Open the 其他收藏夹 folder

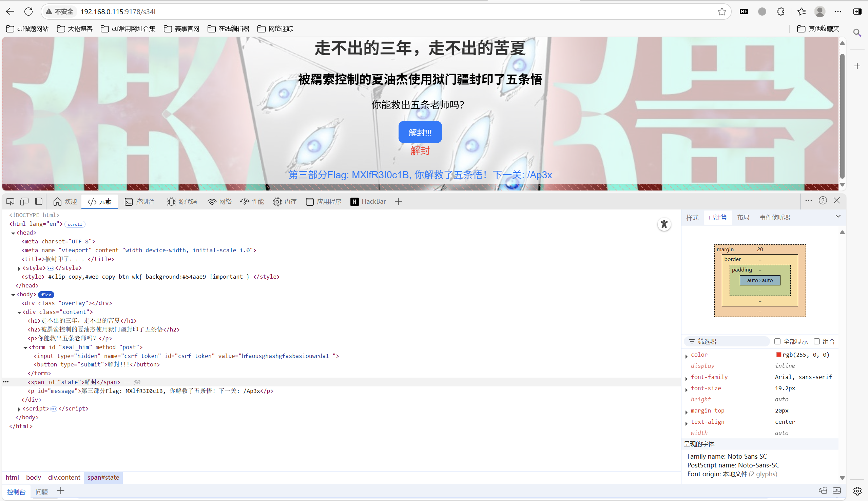[x=818, y=29]
